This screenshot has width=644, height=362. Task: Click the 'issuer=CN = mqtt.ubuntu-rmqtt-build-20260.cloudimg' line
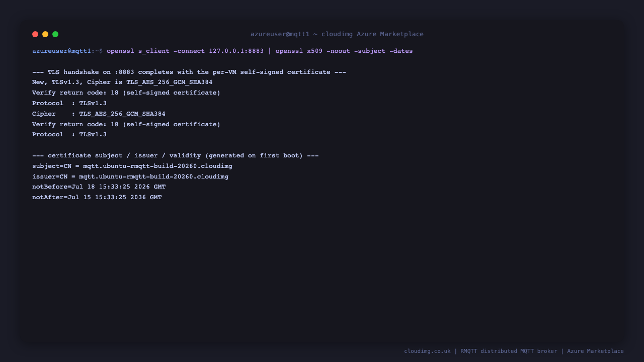(x=130, y=176)
